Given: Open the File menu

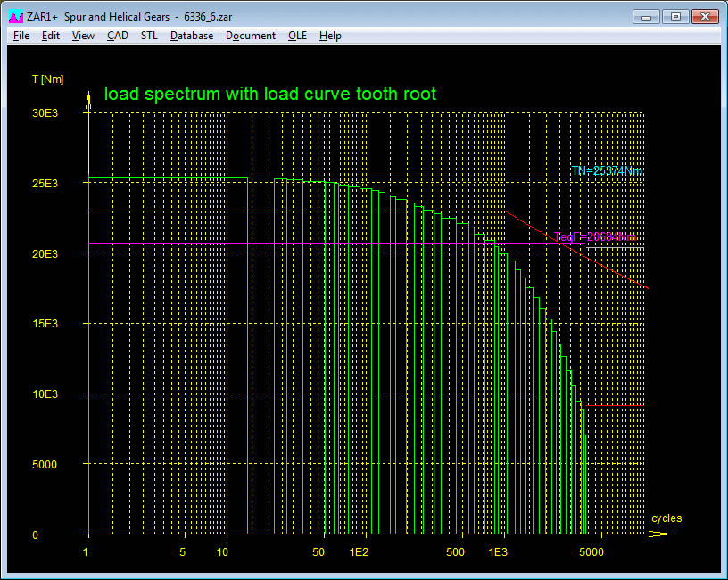Looking at the screenshot, I should coord(21,36).
